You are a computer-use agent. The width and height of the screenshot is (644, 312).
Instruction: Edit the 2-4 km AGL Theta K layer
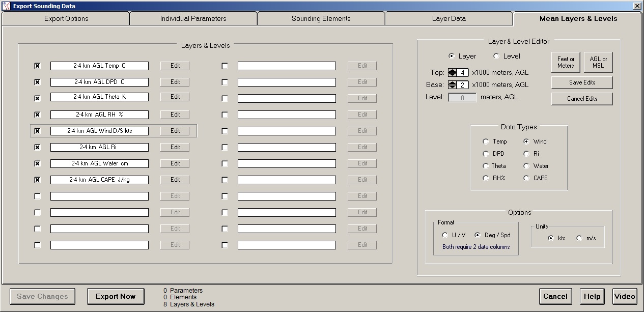point(175,97)
